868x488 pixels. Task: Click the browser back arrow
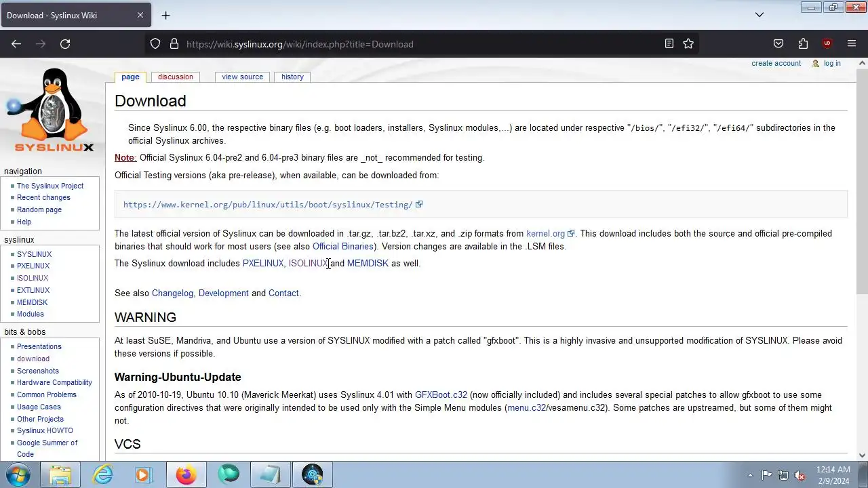pos(16,44)
